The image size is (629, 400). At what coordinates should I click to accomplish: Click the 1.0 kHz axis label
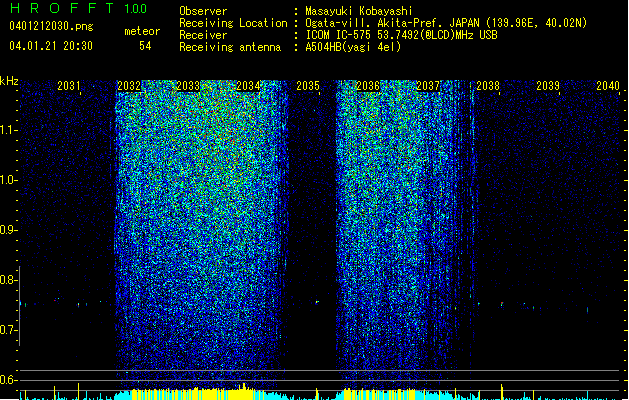[x=8, y=180]
